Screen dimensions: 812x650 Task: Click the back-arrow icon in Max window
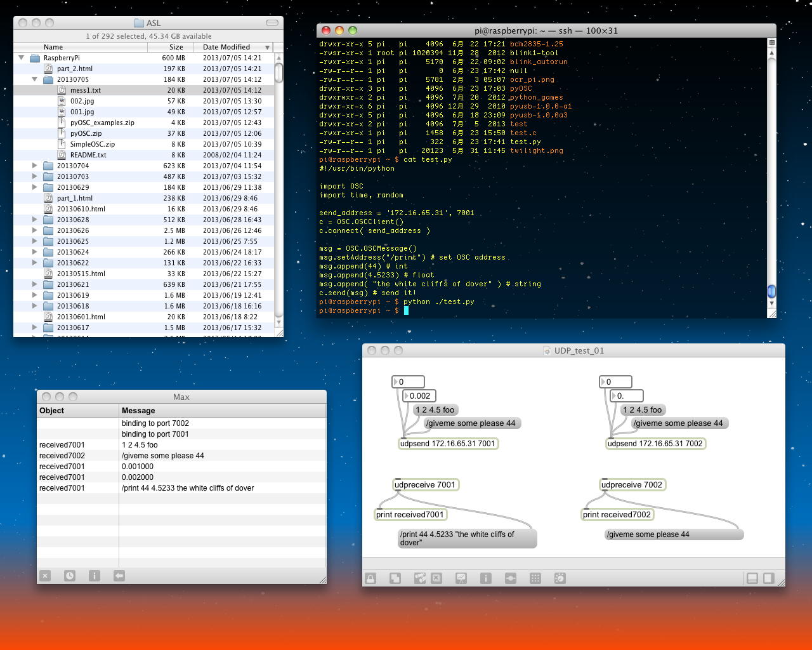click(119, 576)
